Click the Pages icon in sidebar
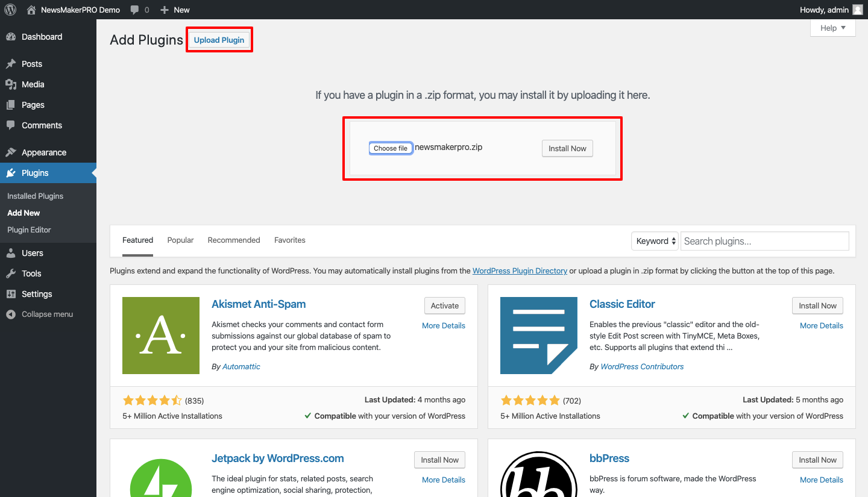This screenshot has height=497, width=868. 11,105
